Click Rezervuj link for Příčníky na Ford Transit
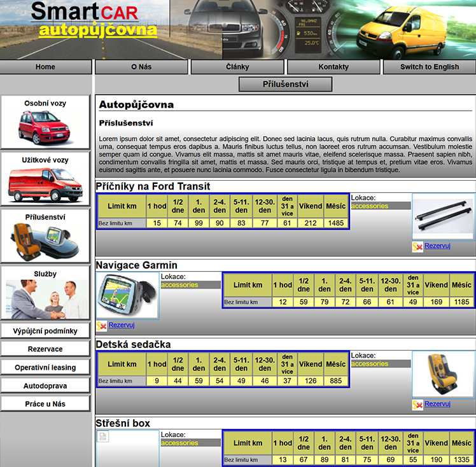Screen dimensions: 476x467 [437, 246]
